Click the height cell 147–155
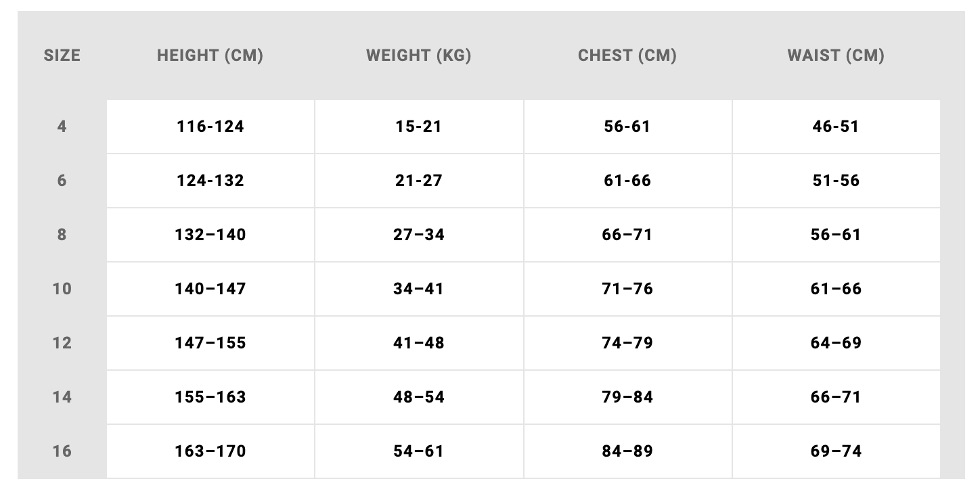 point(210,343)
